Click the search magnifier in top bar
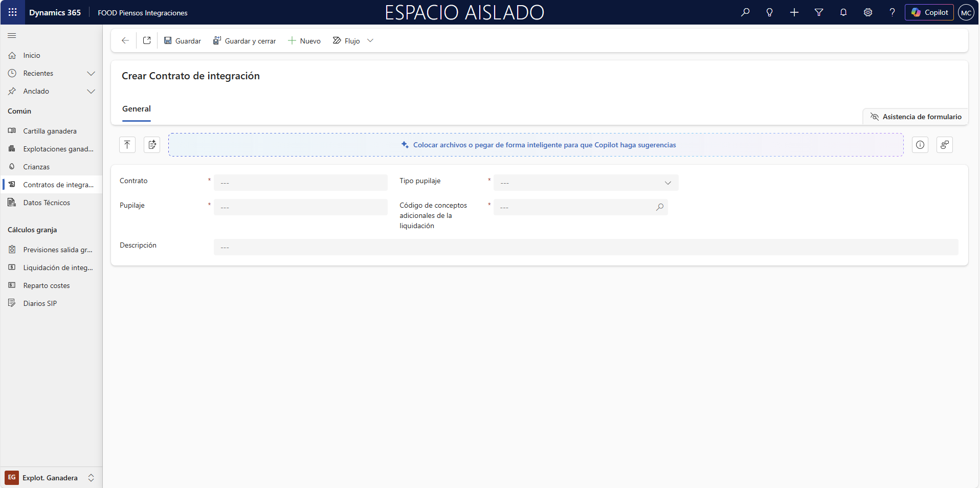The image size is (980, 488). [745, 12]
